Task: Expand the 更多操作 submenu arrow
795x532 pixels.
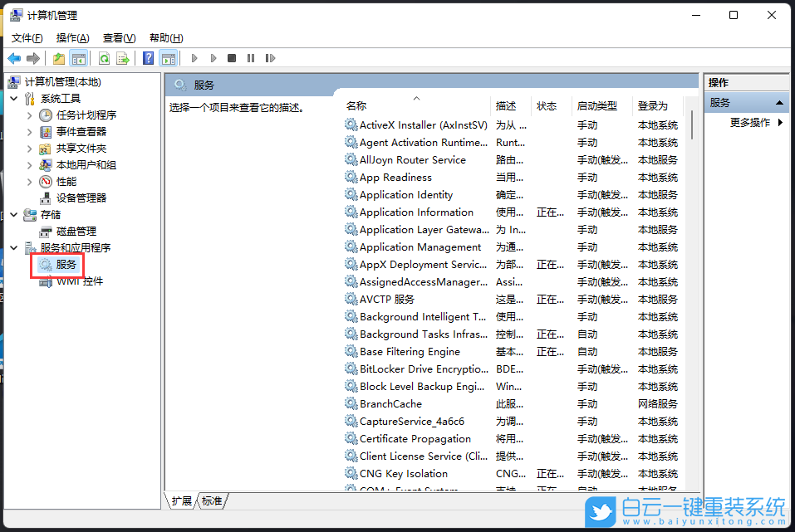Action: (x=779, y=120)
